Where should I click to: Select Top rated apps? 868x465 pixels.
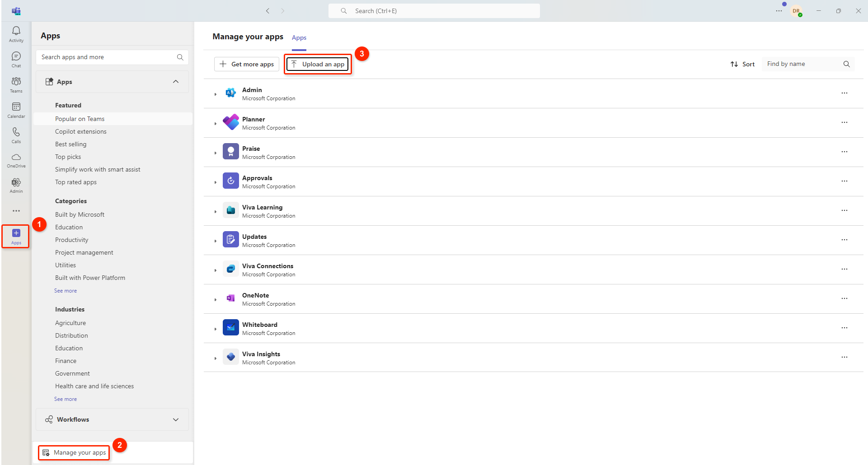tap(76, 182)
